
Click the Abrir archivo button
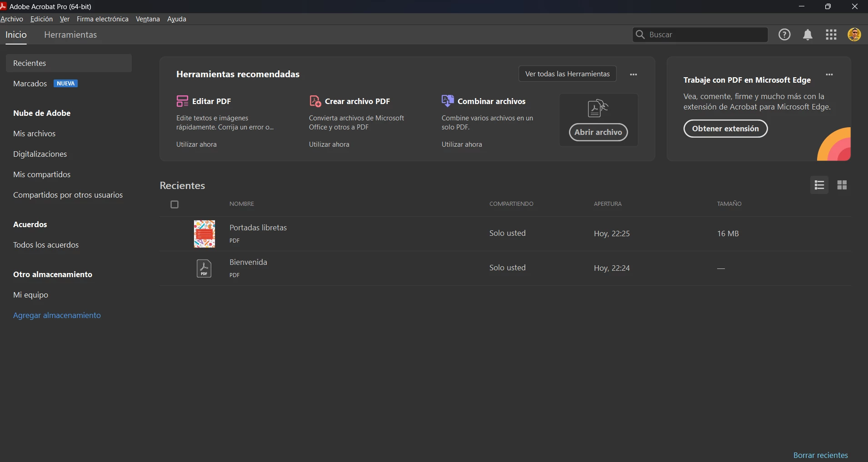point(598,132)
